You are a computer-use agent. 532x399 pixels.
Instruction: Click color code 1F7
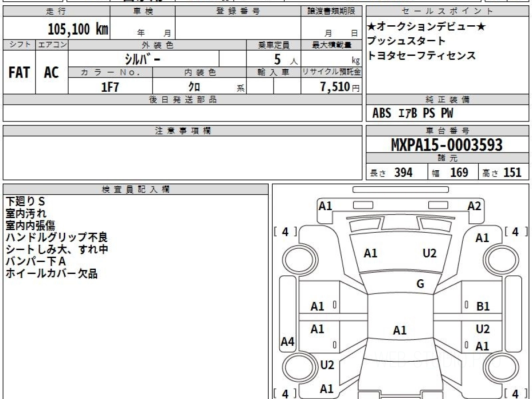110,87
